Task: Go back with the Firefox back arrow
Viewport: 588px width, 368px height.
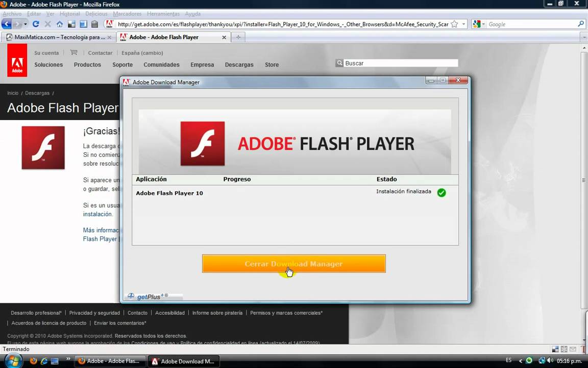Action: [x=6, y=24]
